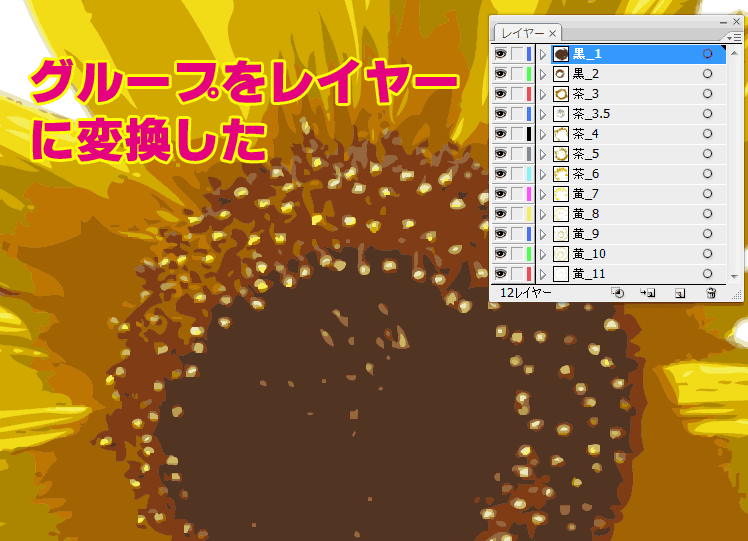Click target circle of layer 茶_3.5
This screenshot has height=541, width=748.
click(707, 114)
